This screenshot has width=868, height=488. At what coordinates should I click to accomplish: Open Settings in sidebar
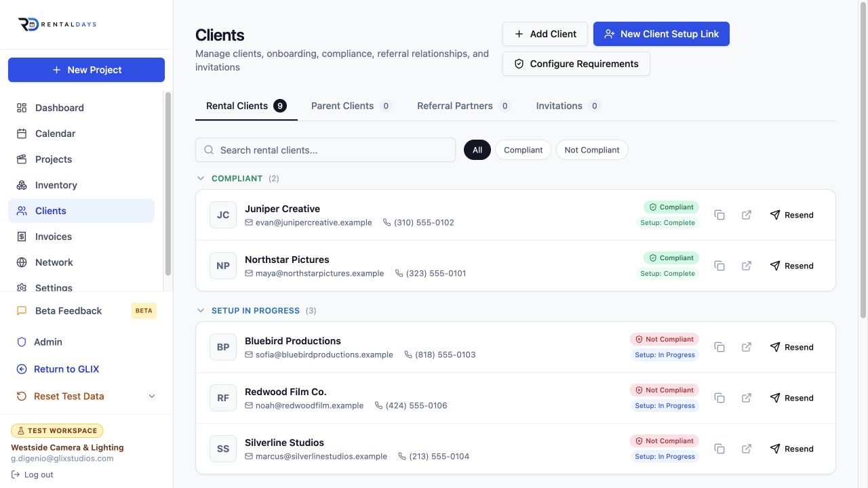click(81, 286)
